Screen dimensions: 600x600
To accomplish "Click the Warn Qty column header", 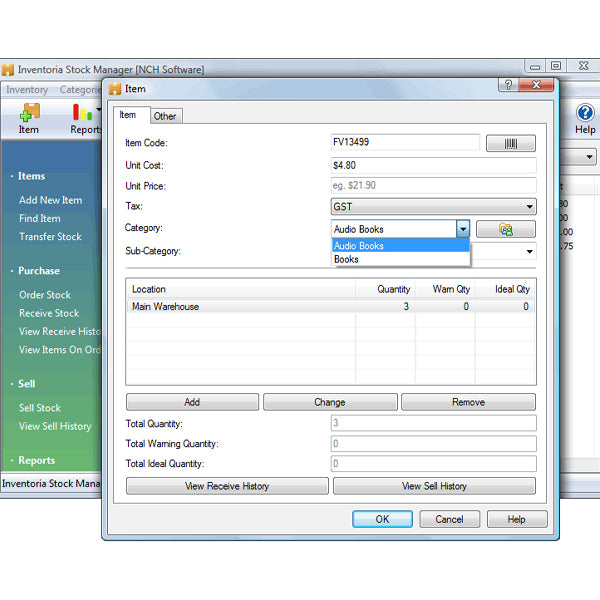I will pyautogui.click(x=446, y=289).
